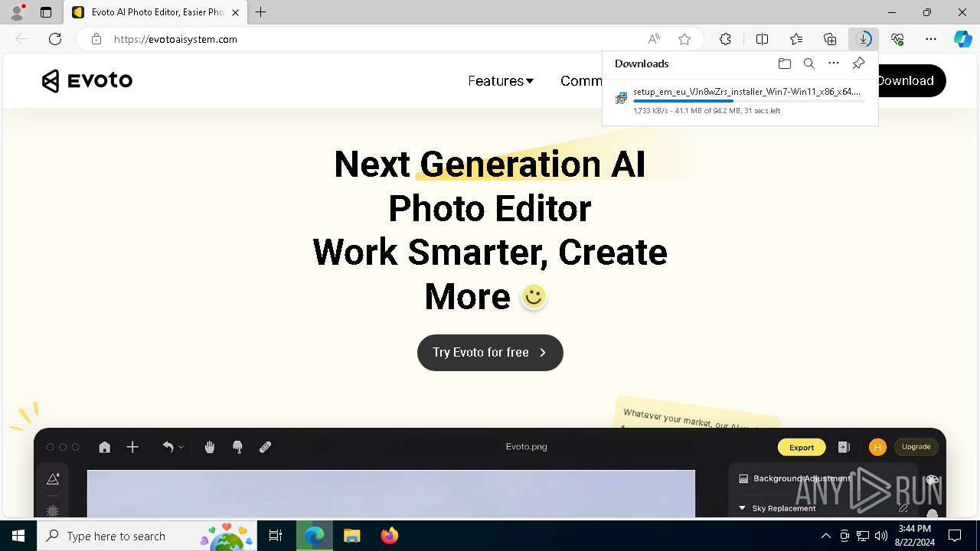This screenshot has height=551, width=980.
Task: View site information lock icon
Action: click(x=96, y=39)
